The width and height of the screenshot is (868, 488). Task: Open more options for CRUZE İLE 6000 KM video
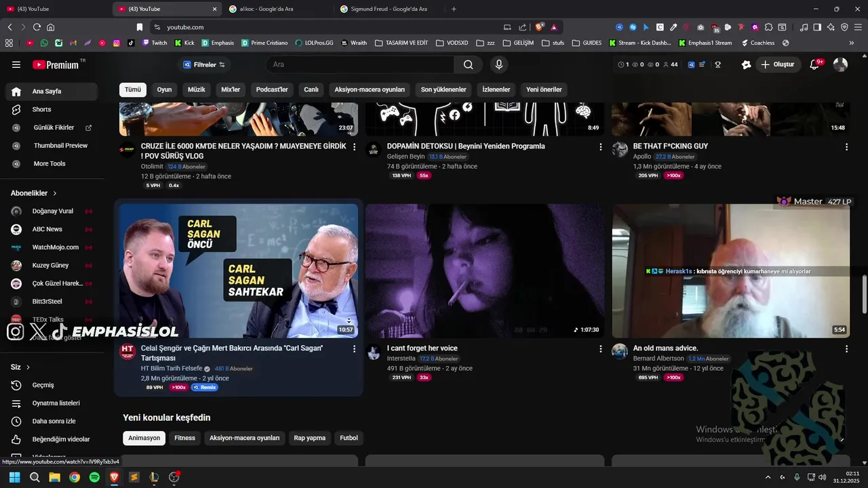(354, 147)
